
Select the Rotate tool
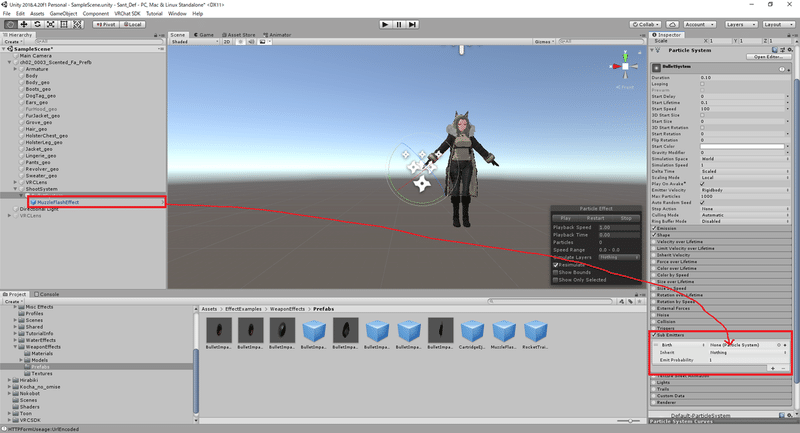[x=37, y=24]
